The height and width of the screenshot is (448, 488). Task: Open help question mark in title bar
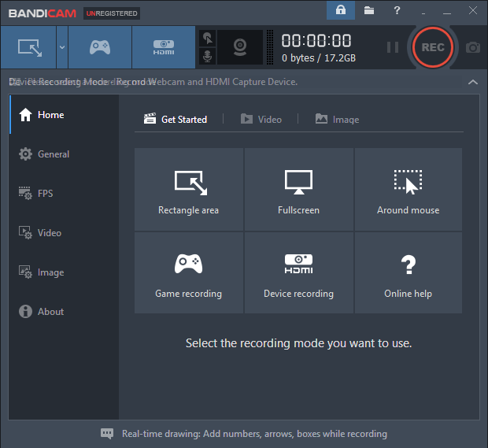397,10
